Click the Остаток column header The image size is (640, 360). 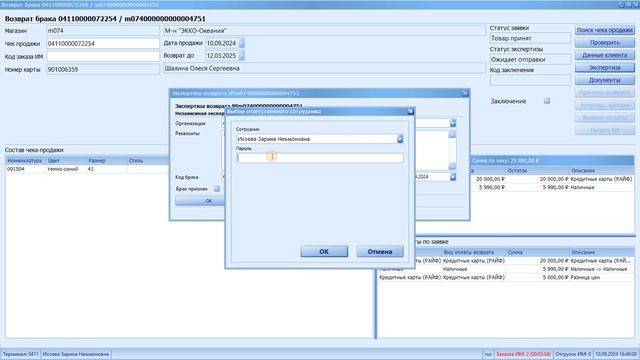537,171
